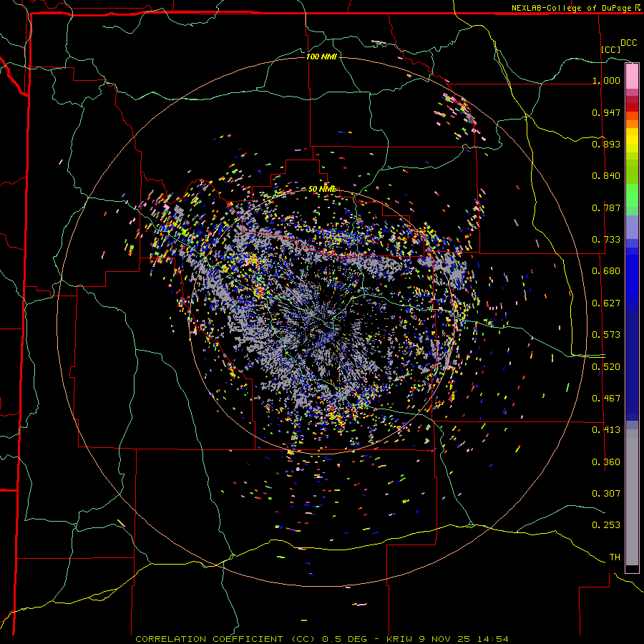Image resolution: width=644 pixels, height=644 pixels.
Task: Select the 0.680 legend value
Action: [606, 271]
